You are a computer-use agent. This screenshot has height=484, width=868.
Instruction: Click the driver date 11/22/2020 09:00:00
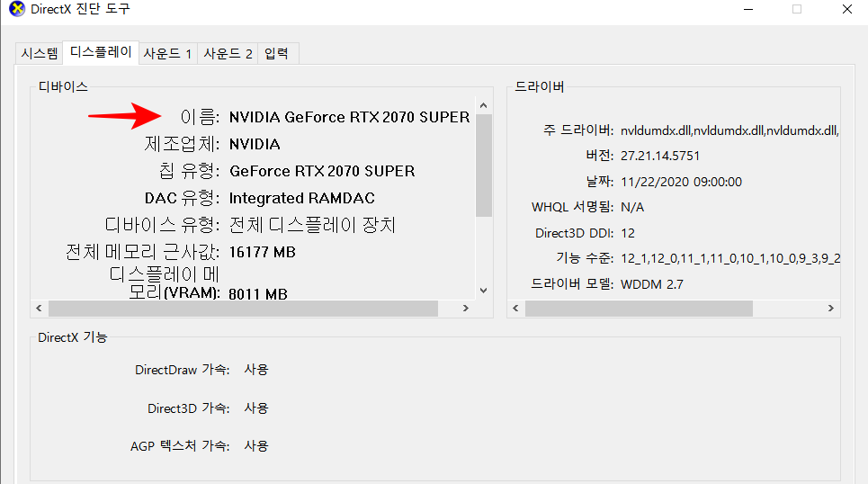pos(681,183)
